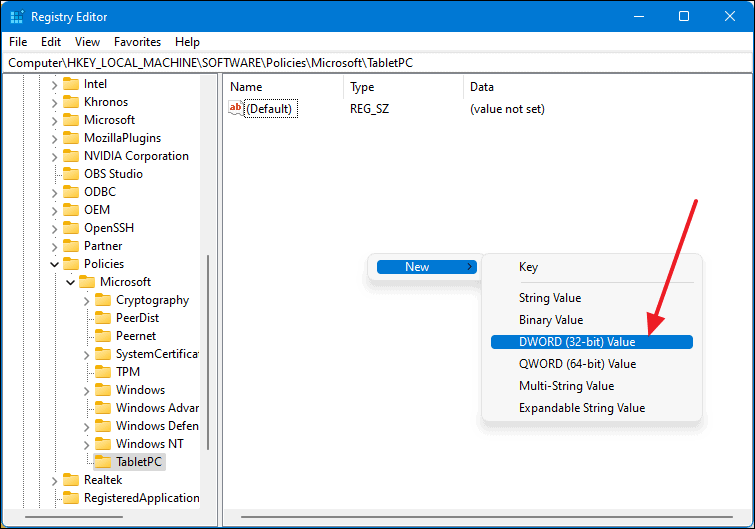The height and width of the screenshot is (529, 755).
Task: Click the tree pane horizontal scrollbar
Action: (74, 517)
